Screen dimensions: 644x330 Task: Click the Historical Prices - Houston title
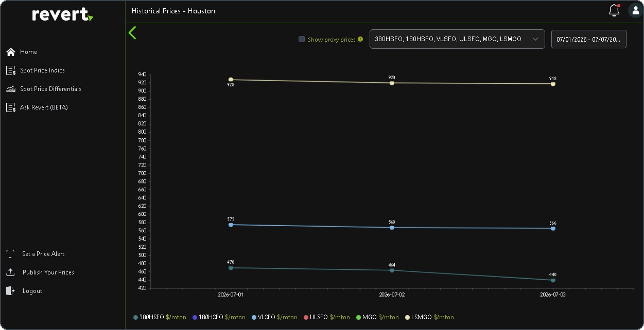click(173, 11)
